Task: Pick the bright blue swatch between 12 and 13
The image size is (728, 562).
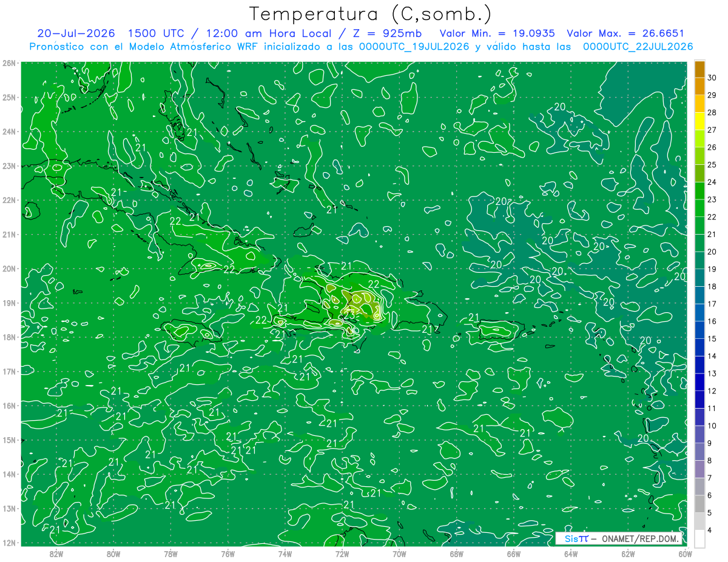Action: 699,382
